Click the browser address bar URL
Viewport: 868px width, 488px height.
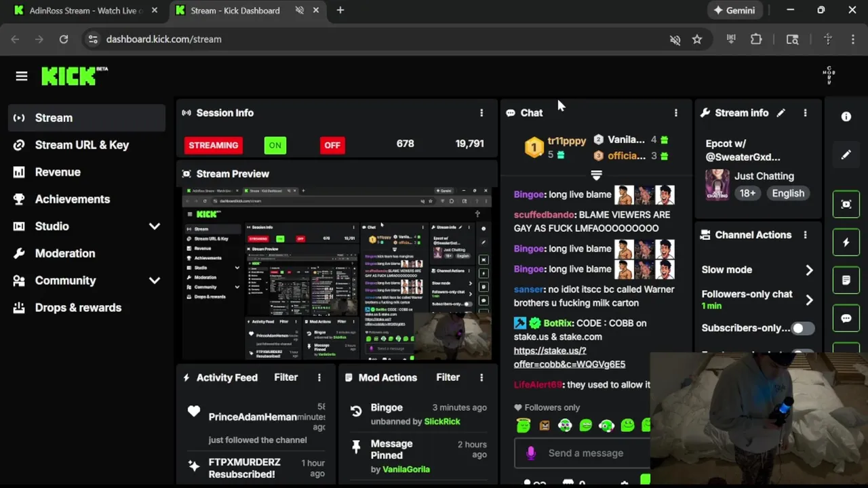click(163, 39)
